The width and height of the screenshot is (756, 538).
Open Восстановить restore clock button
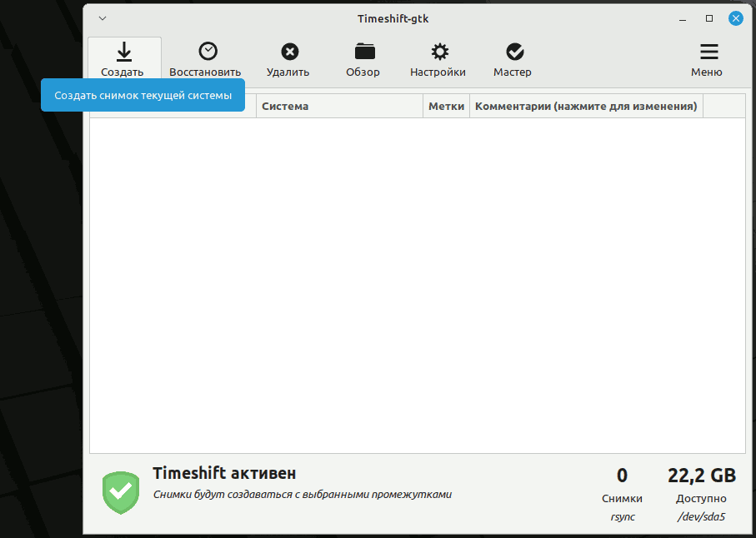pyautogui.click(x=205, y=60)
